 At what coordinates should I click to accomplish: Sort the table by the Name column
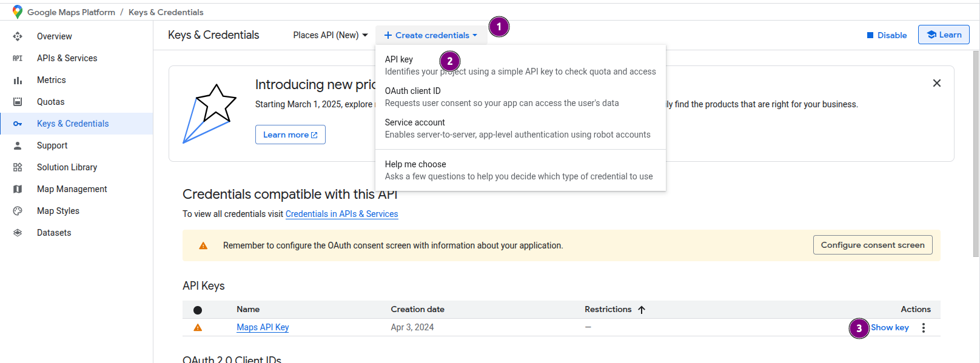[248, 310]
